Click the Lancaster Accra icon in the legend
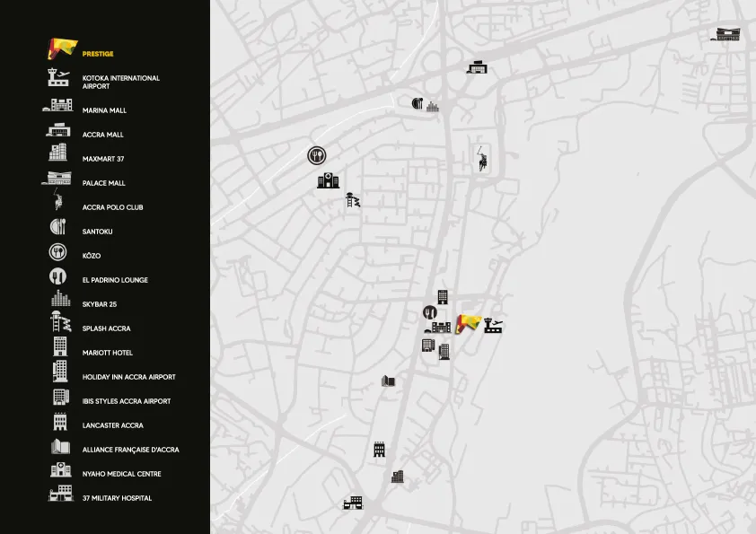 60,421
